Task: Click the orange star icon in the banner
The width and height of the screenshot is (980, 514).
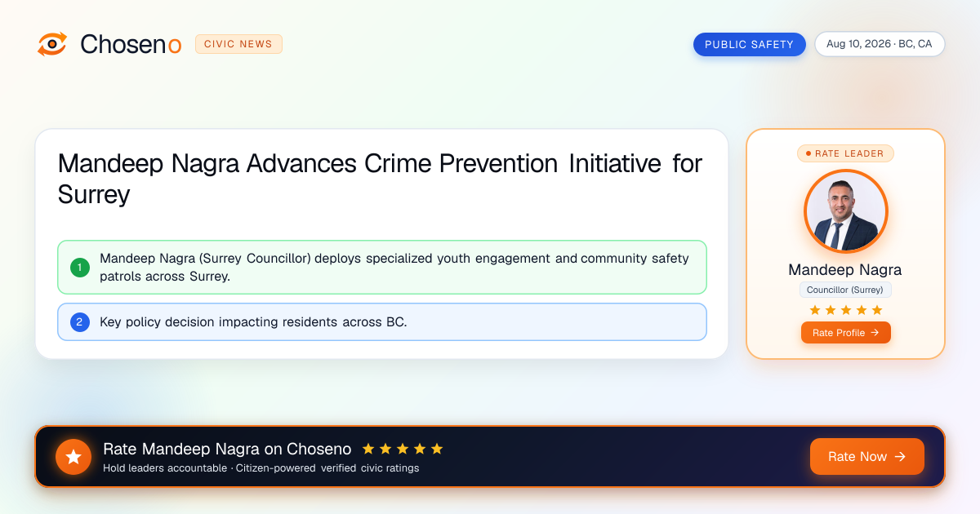Action: point(73,457)
